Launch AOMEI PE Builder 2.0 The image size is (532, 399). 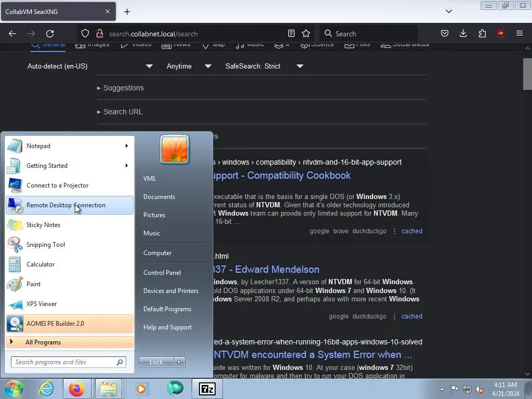click(70, 323)
